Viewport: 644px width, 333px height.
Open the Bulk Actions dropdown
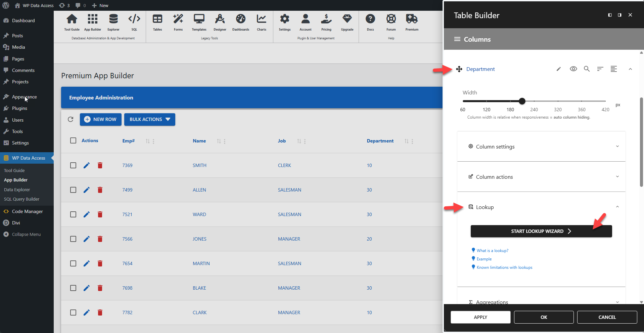pyautogui.click(x=149, y=119)
